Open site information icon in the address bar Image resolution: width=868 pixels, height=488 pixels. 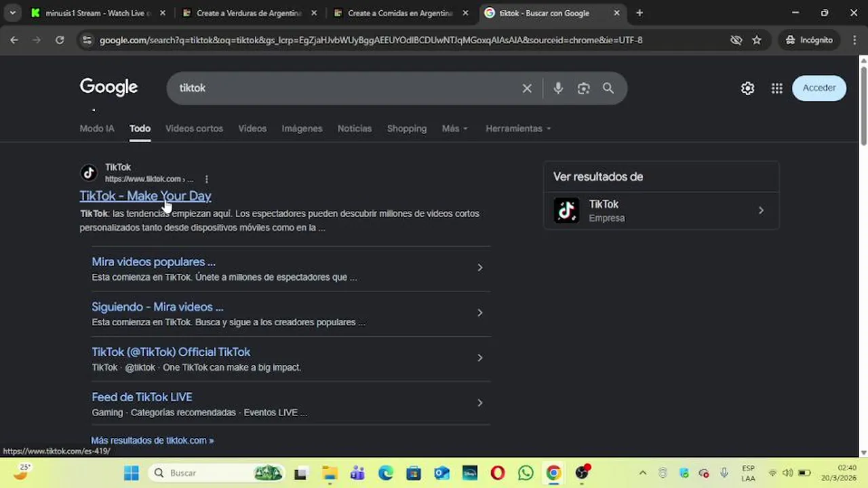click(x=87, y=40)
